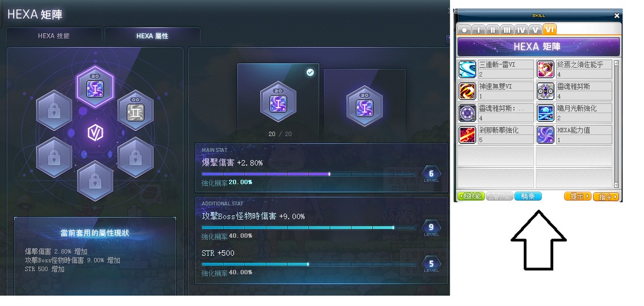Click the central VI hexagon core

95,133
